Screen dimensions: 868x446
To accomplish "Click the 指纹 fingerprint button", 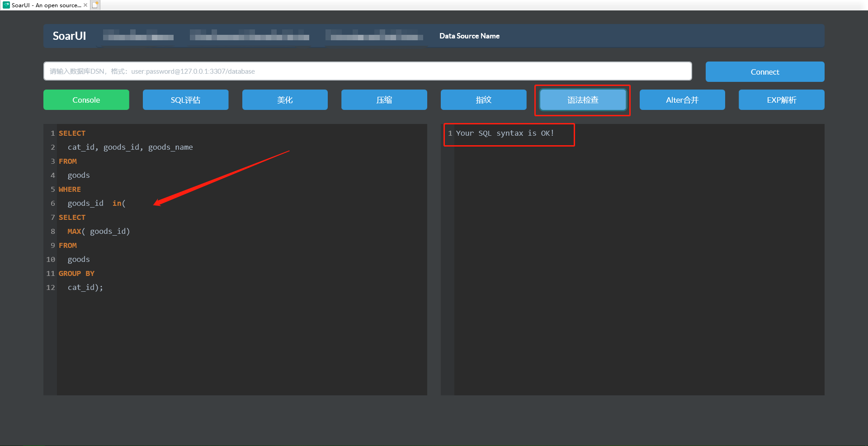I will (x=484, y=100).
